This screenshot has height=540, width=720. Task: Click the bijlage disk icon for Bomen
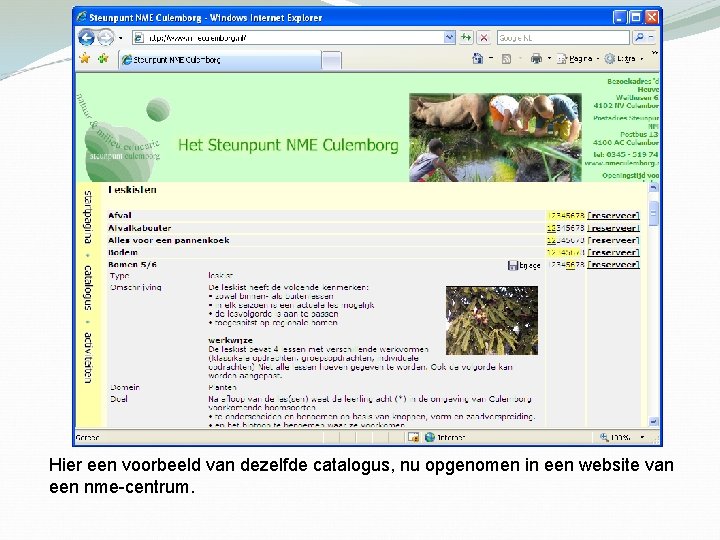point(512,265)
